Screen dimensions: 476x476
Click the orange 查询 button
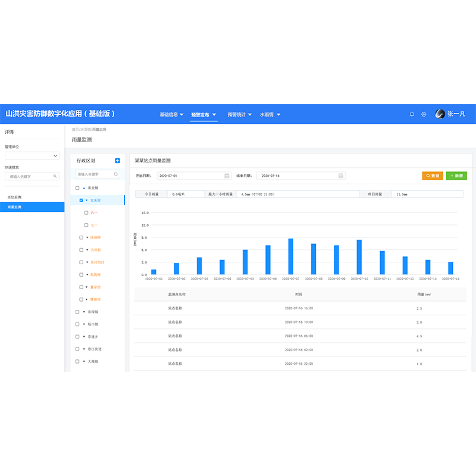point(433,176)
